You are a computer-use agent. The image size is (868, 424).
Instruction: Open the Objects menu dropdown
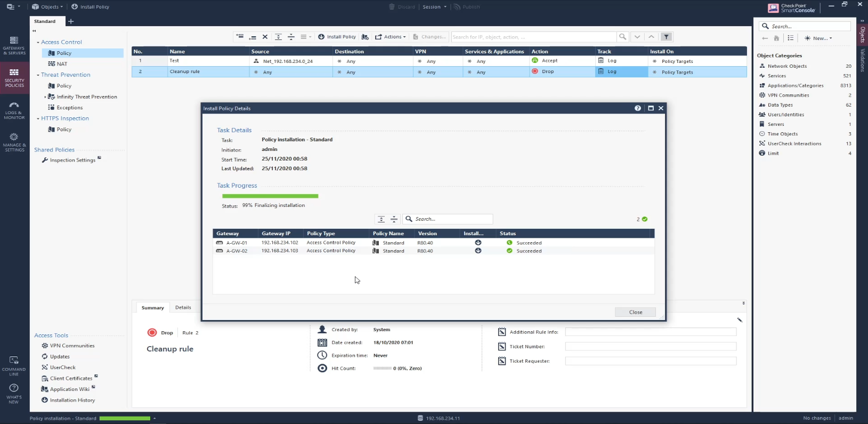coord(47,7)
